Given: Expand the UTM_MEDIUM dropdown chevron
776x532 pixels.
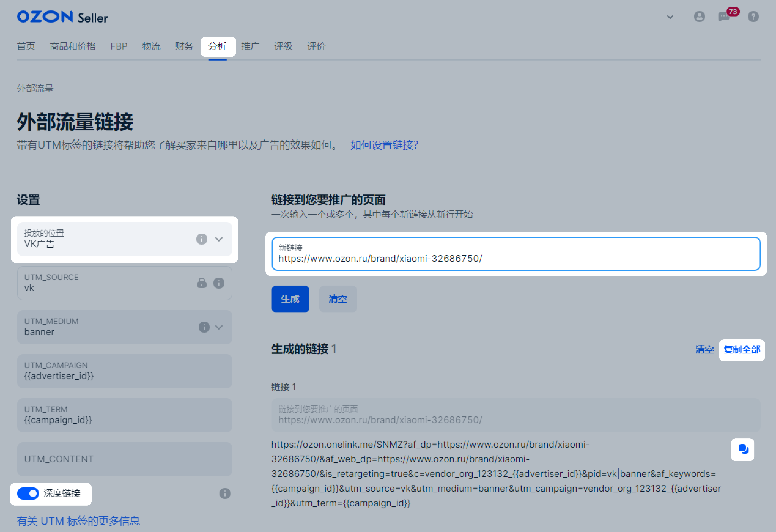Looking at the screenshot, I should pyautogui.click(x=219, y=327).
